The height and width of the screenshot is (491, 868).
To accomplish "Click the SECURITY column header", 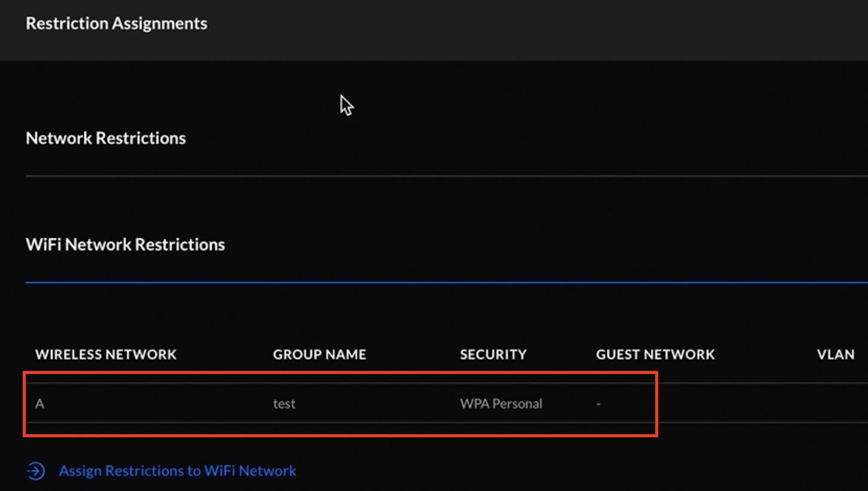I will [x=493, y=354].
